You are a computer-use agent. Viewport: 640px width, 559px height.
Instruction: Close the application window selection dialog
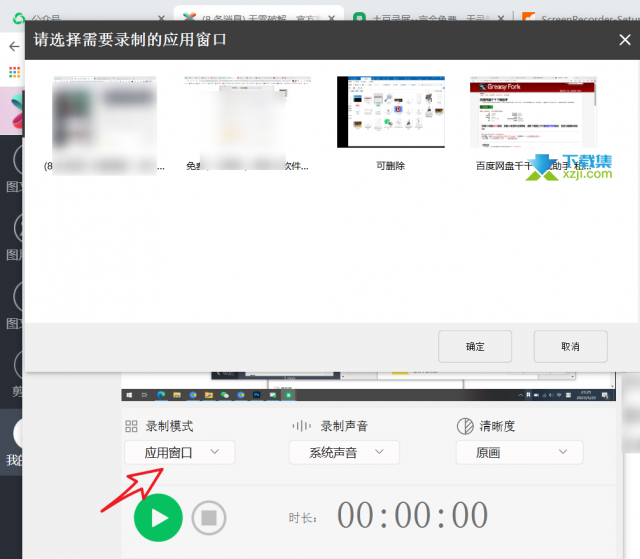tap(624, 40)
